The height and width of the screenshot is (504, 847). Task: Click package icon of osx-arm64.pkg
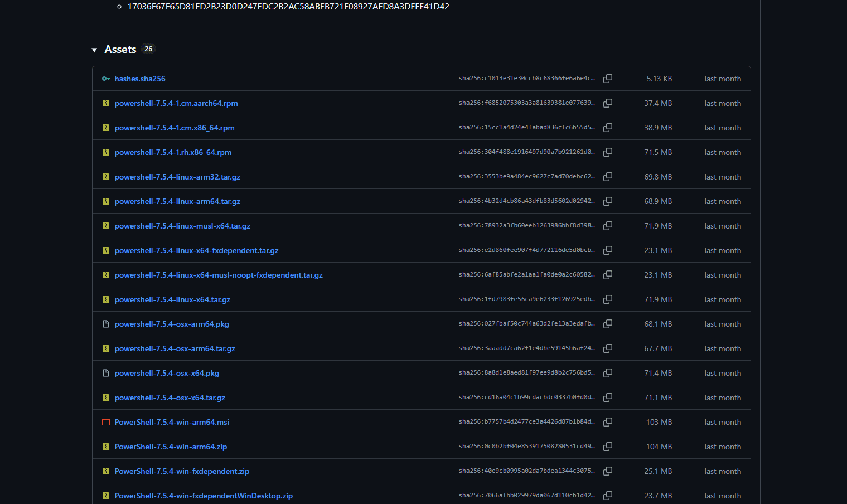click(106, 324)
